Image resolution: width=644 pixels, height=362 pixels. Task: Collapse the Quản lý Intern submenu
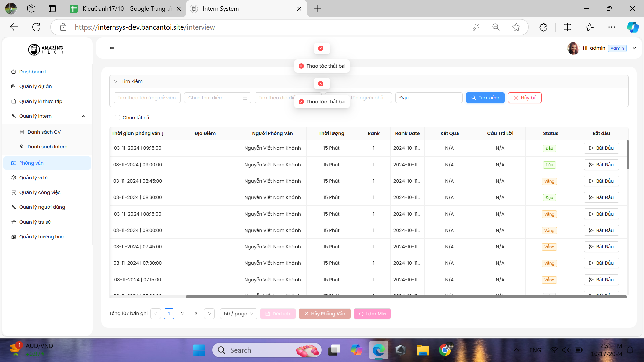(83, 116)
